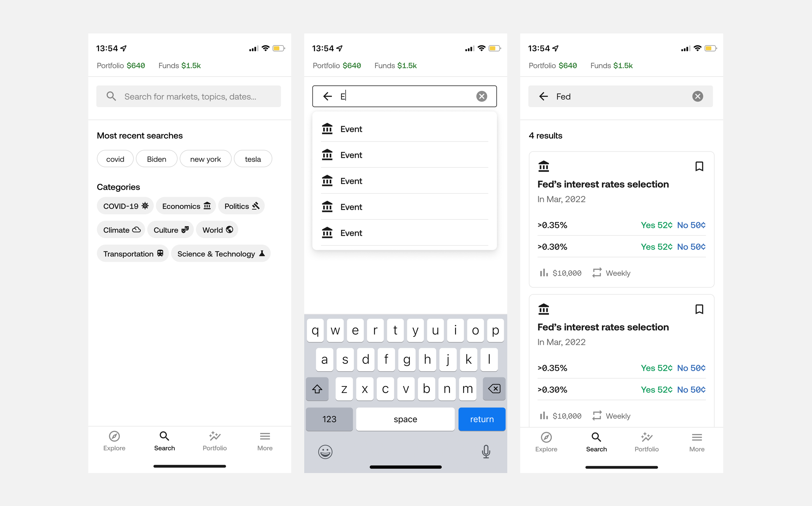Screen dimensions: 812x506
Task: Tap the back arrow in the active search box
Action: [327, 96]
